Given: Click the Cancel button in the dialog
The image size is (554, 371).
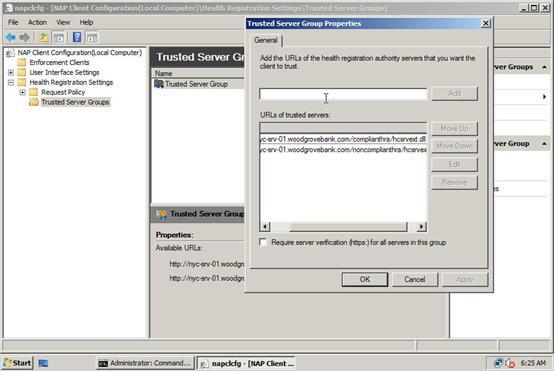Looking at the screenshot, I should (415, 279).
